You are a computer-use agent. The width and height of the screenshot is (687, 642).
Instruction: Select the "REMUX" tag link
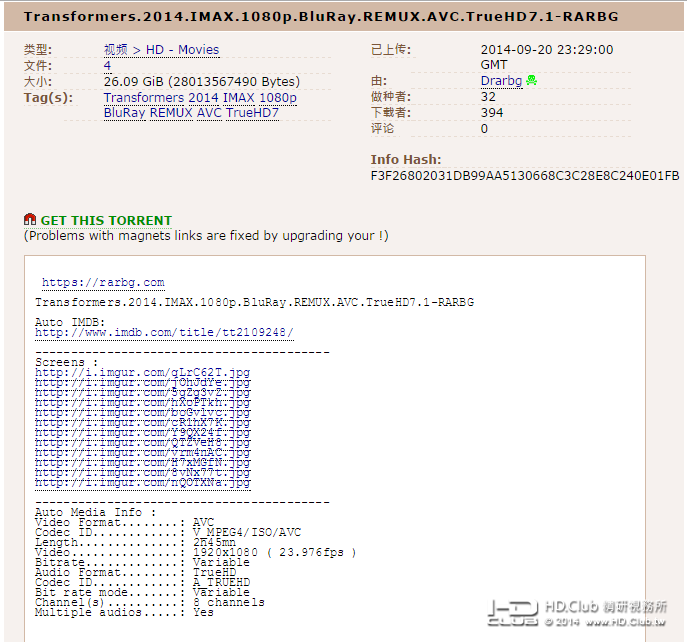[x=171, y=113]
